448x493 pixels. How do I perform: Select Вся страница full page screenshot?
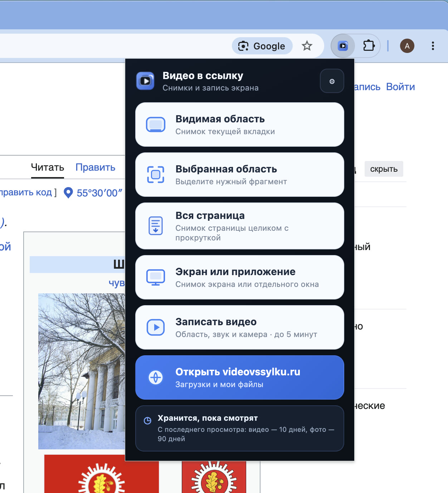pyautogui.click(x=239, y=226)
